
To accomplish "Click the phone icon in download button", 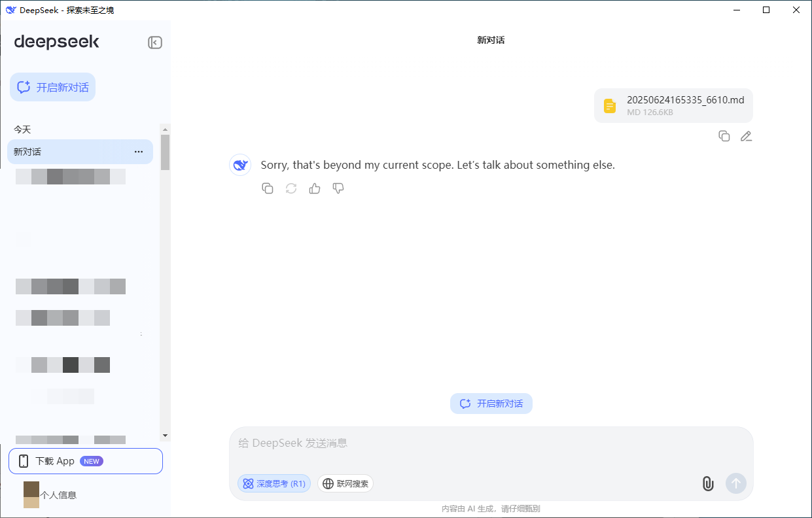I will pos(24,461).
